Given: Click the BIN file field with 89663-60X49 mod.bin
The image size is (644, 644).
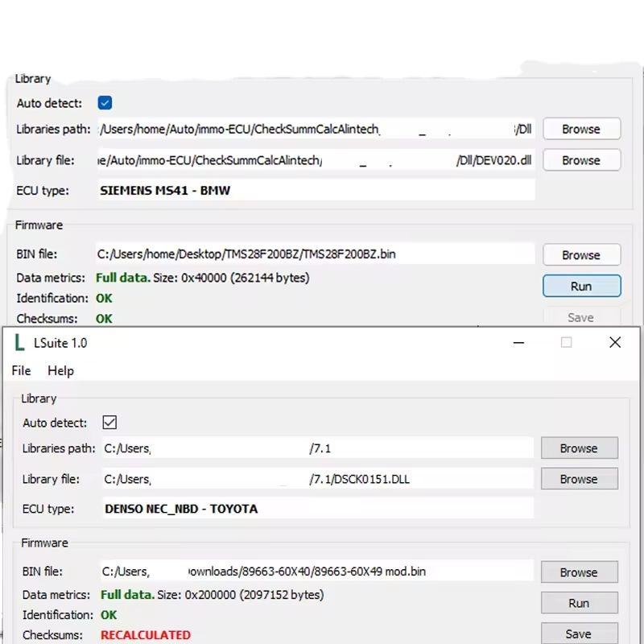Looking at the screenshot, I should [x=316, y=572].
